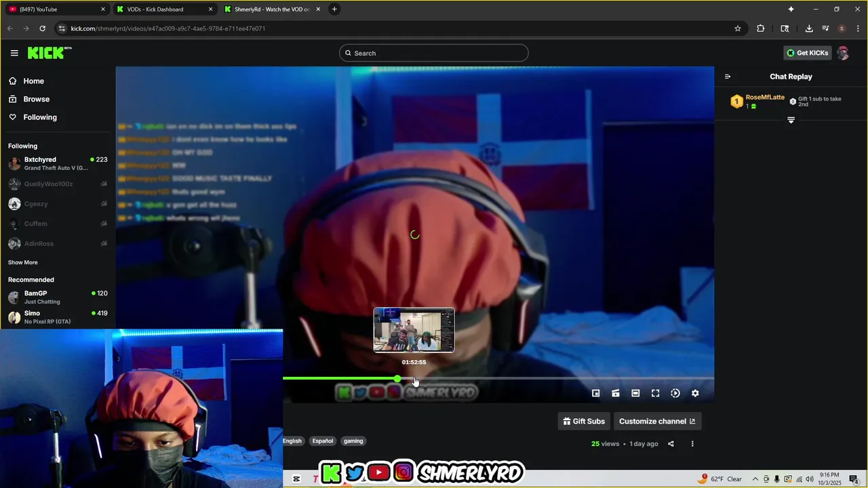Select the Español tag
The image size is (868, 488).
[323, 441]
